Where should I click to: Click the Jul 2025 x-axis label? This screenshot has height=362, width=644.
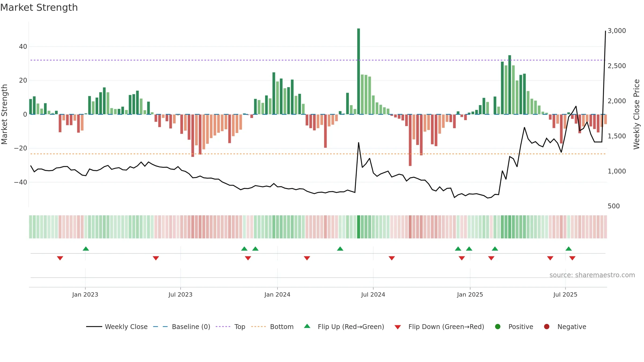[x=565, y=295]
